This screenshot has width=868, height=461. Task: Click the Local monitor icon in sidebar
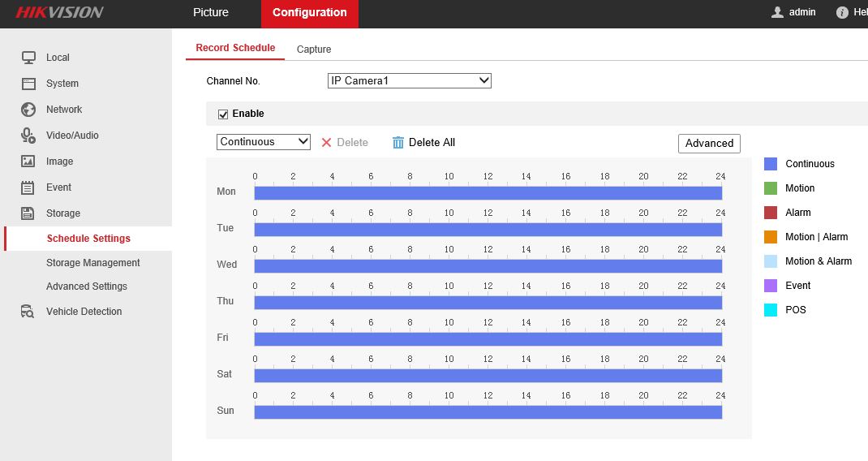click(28, 58)
